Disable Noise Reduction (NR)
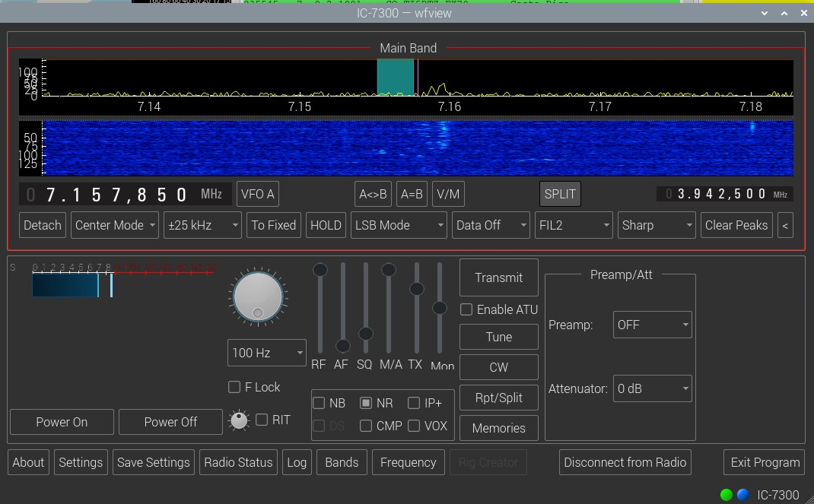The image size is (814, 504). pyautogui.click(x=366, y=403)
